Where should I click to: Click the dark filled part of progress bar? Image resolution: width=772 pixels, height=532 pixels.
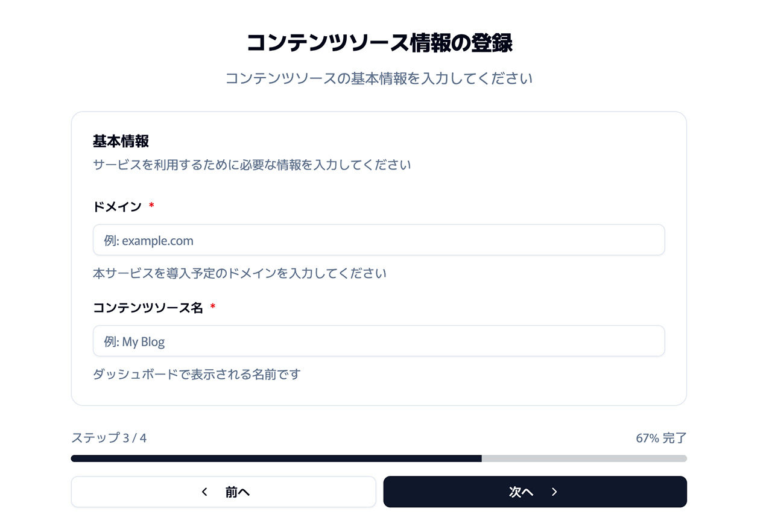[x=276, y=458]
